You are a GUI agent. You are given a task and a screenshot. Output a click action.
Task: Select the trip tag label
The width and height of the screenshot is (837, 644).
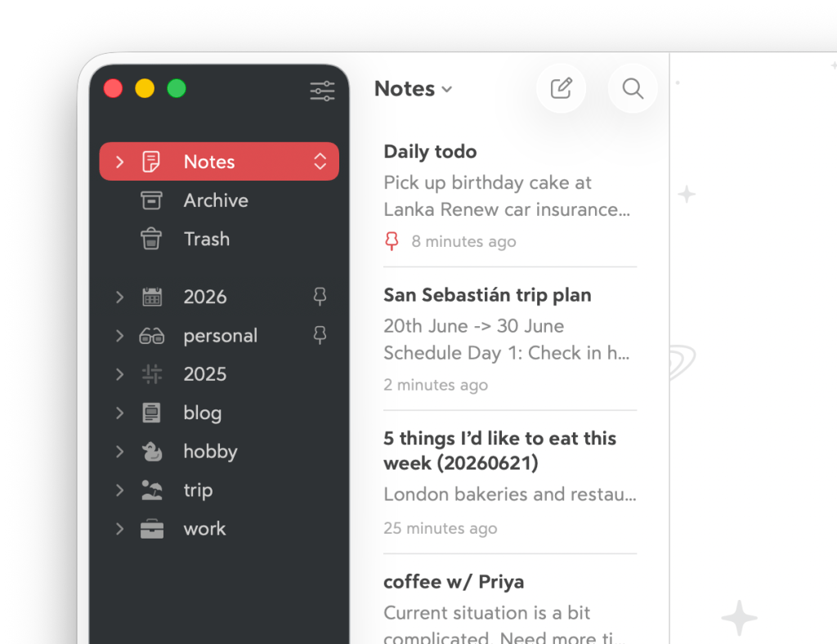point(198,490)
